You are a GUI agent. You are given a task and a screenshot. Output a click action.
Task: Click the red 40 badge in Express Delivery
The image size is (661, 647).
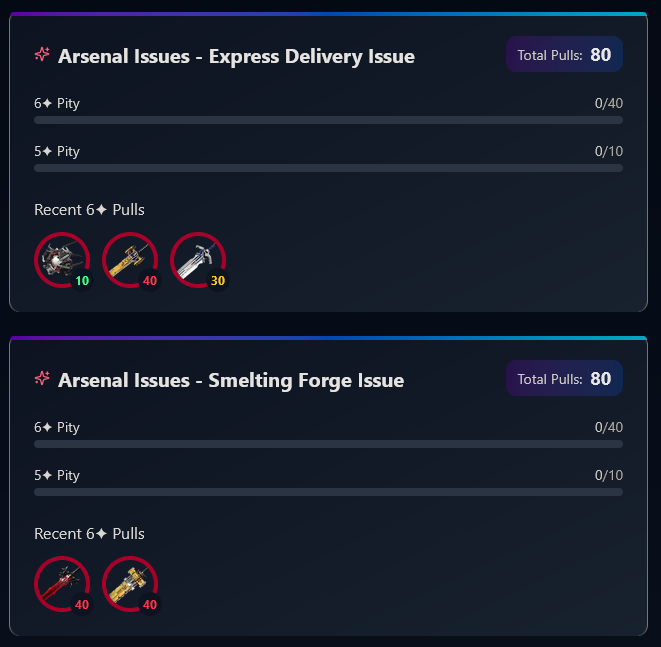click(150, 280)
